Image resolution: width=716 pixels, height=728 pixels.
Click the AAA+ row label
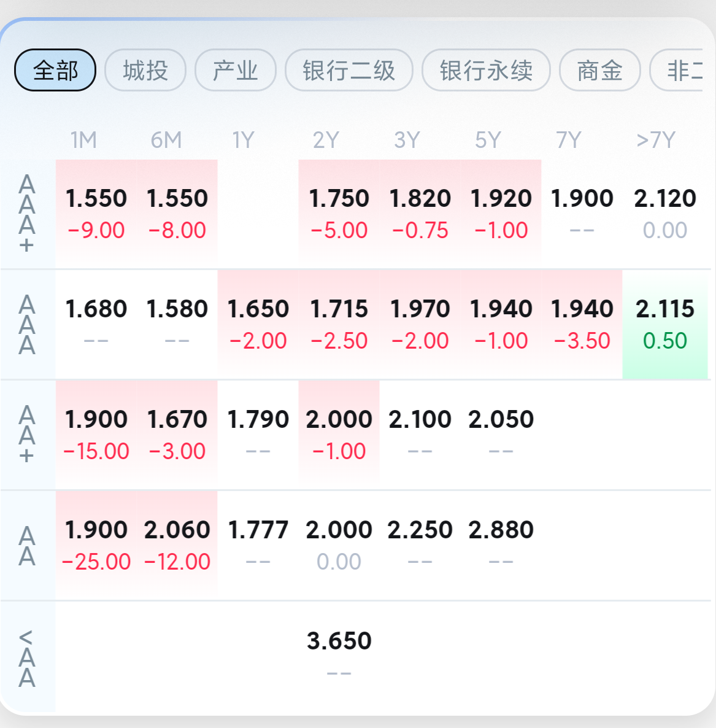click(x=27, y=214)
